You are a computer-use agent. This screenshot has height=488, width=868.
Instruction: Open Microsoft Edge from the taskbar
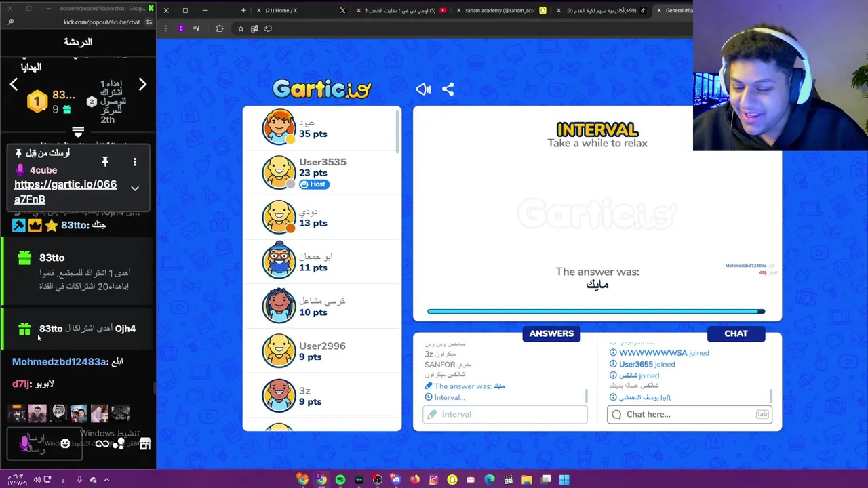click(x=490, y=480)
